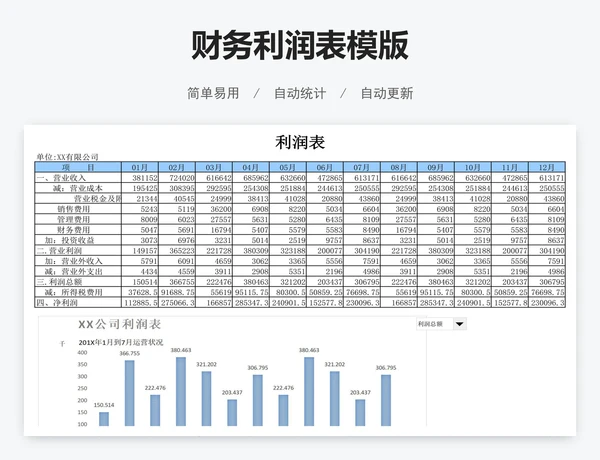Click the 减:营业外支出 row label
This screenshot has height=460, width=600.
(78, 271)
